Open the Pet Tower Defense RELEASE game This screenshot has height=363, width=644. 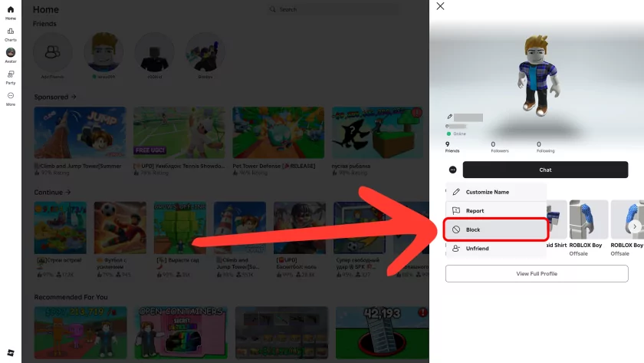click(x=278, y=133)
